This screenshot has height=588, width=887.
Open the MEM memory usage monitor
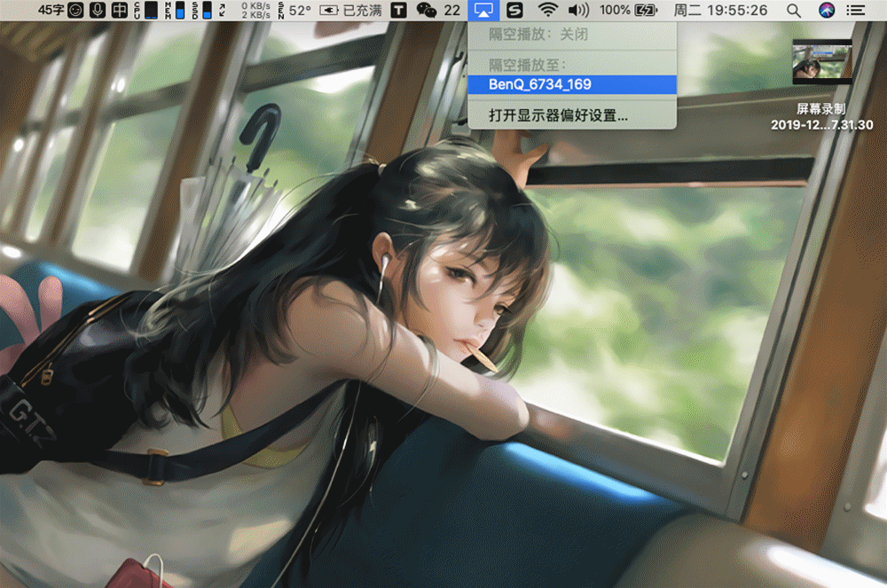174,10
